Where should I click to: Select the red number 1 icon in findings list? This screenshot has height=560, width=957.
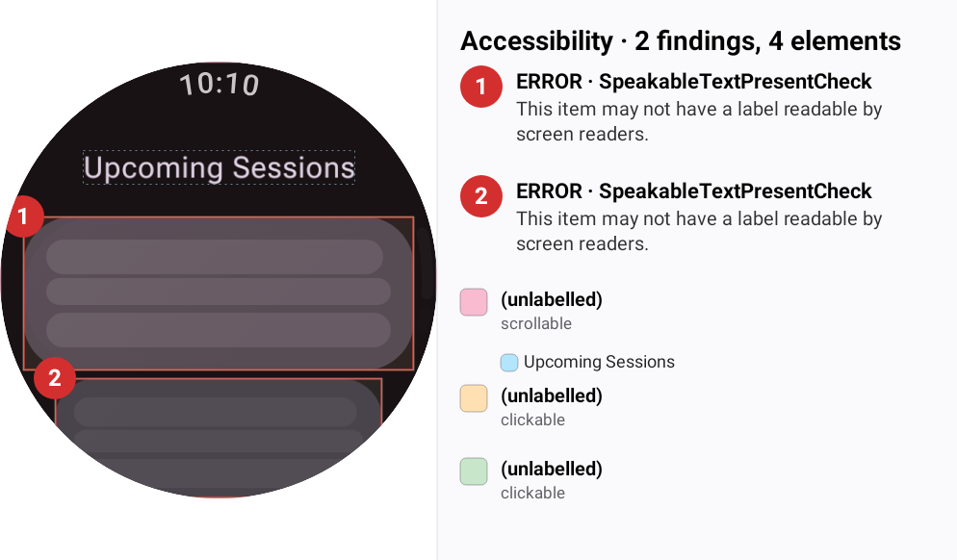481,87
